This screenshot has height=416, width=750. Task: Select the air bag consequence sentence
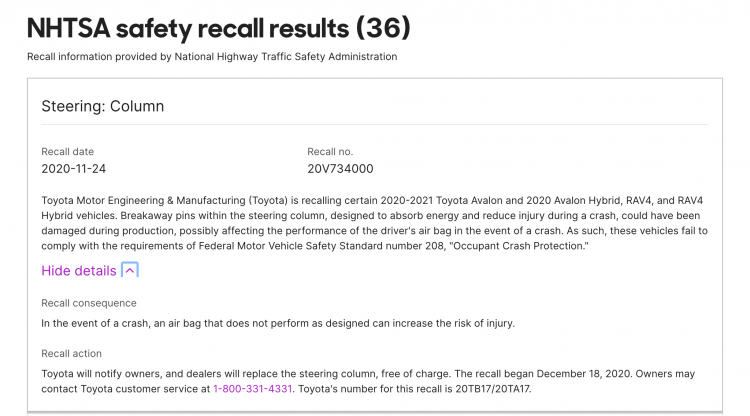(x=278, y=323)
